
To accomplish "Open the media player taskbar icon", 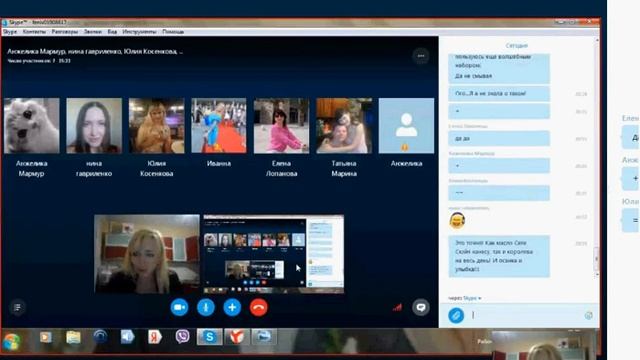I will [46, 337].
